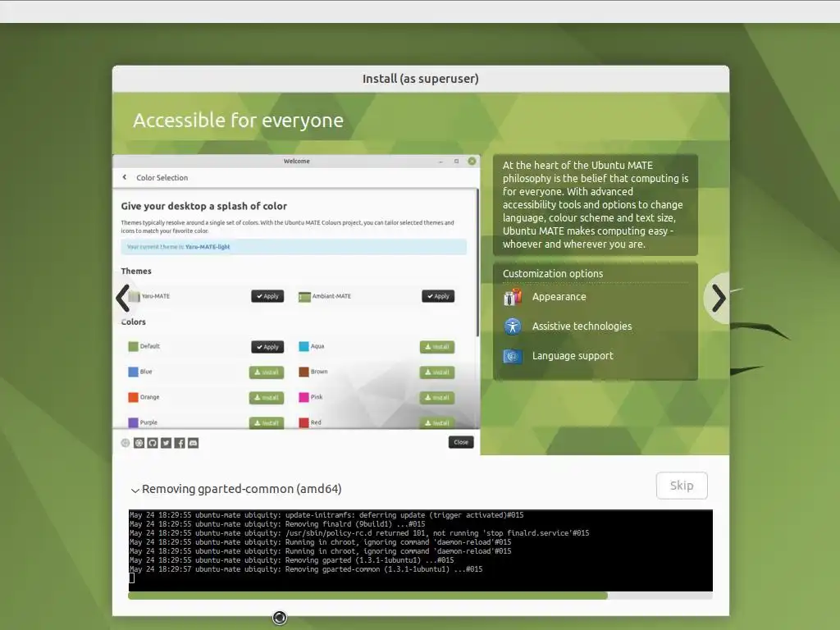Viewport: 840px width, 630px height.
Task: Click back arrow beside Color Selection
Action: [125, 177]
